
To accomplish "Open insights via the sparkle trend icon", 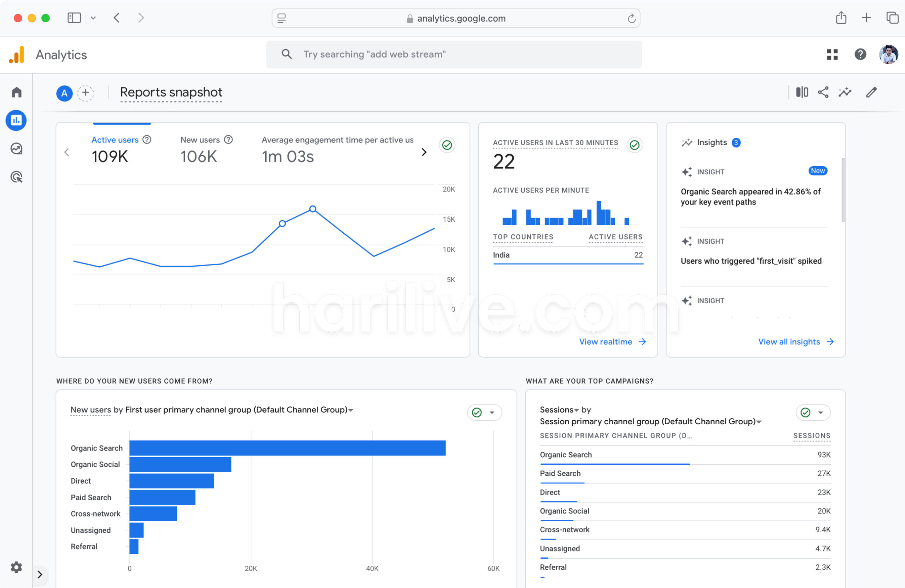I will click(x=845, y=92).
